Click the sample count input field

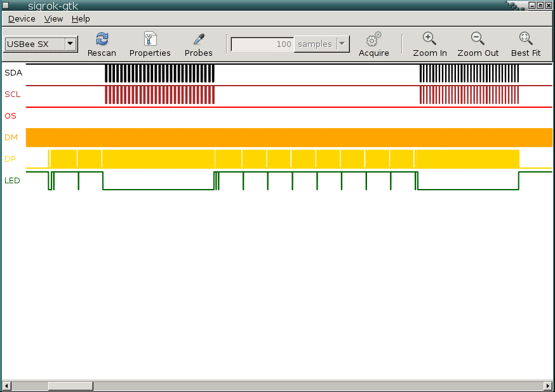pyautogui.click(x=262, y=44)
